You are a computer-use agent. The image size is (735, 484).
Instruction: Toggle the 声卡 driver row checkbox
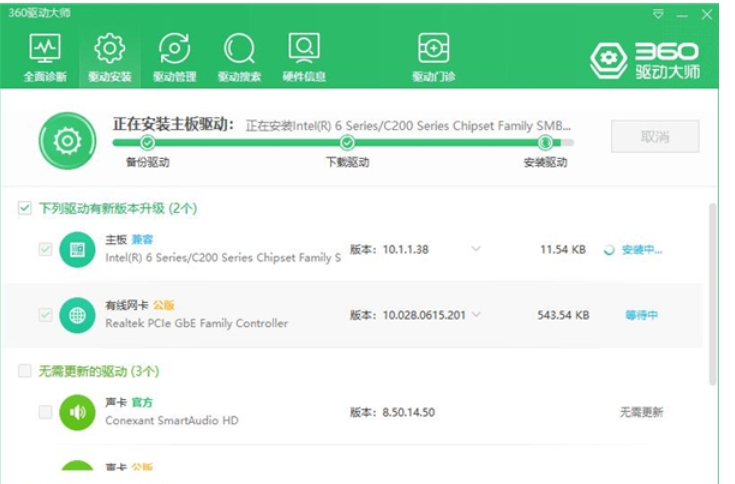click(45, 412)
